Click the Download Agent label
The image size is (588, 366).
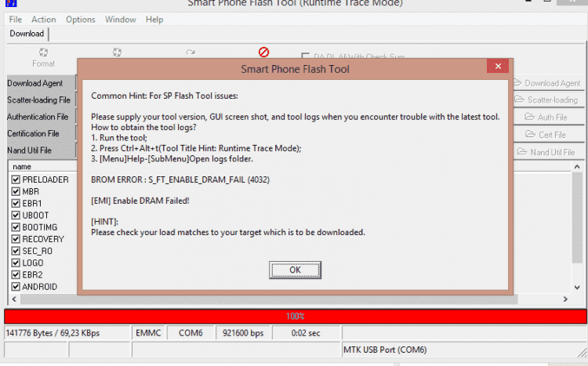tap(34, 83)
